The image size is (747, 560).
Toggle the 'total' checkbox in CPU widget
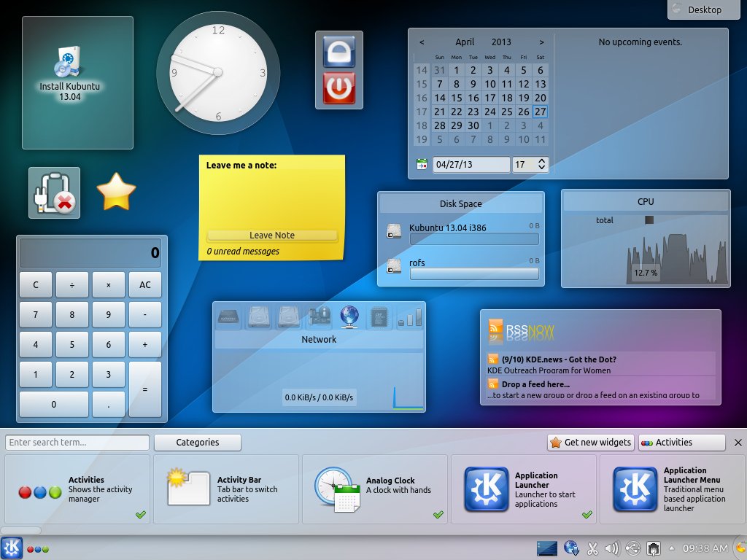649,220
